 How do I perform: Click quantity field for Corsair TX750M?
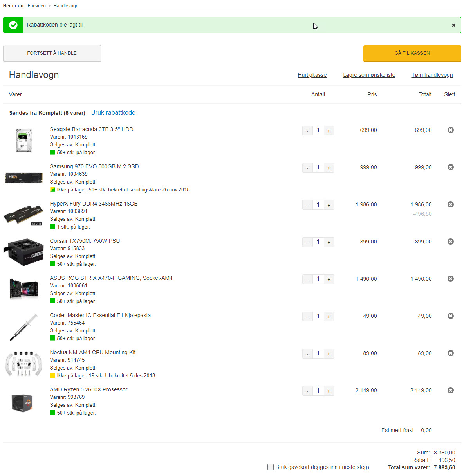coord(318,242)
